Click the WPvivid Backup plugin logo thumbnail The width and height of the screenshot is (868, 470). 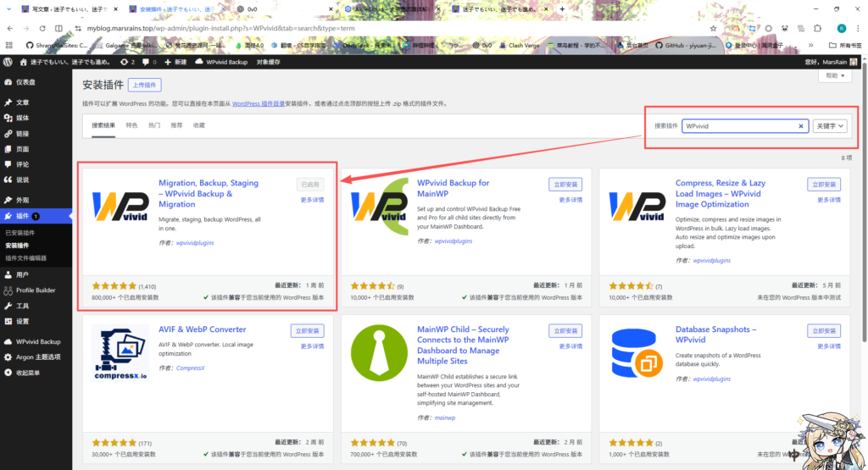point(121,206)
